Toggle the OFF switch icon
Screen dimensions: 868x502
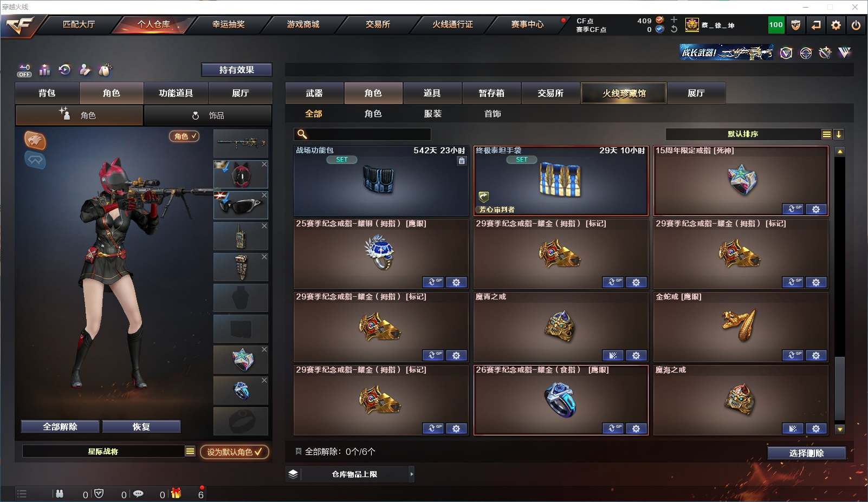(x=24, y=71)
